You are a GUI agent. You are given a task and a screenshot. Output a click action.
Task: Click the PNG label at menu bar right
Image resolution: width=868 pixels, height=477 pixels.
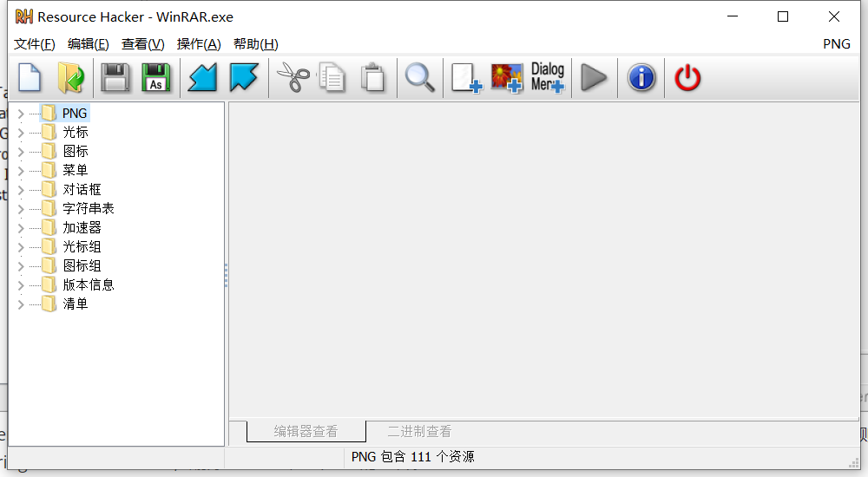pyautogui.click(x=837, y=43)
